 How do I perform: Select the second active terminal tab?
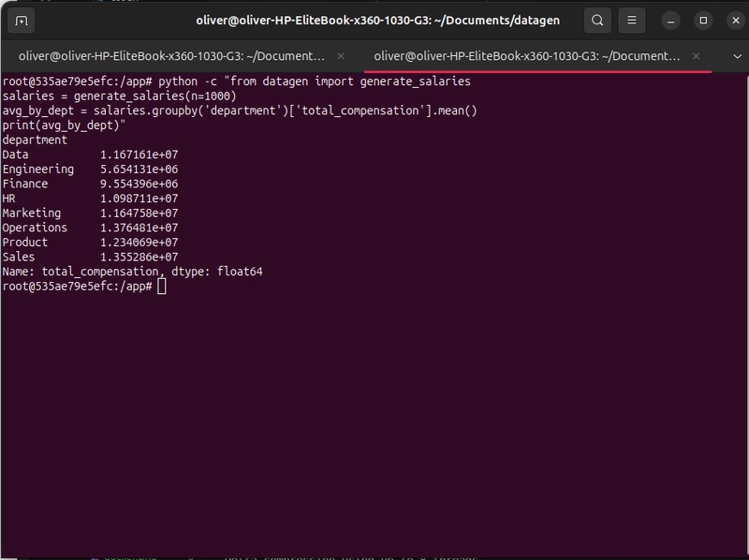point(527,56)
